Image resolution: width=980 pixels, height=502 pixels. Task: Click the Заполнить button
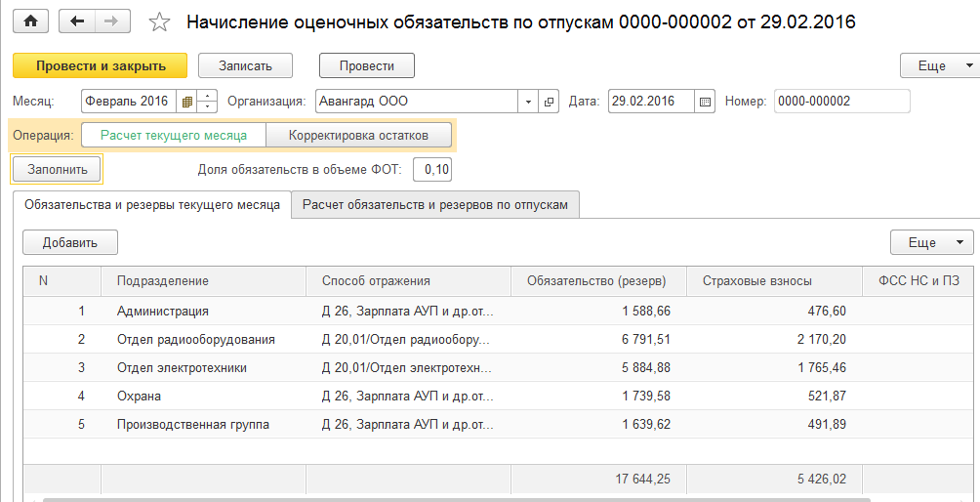coord(57,169)
